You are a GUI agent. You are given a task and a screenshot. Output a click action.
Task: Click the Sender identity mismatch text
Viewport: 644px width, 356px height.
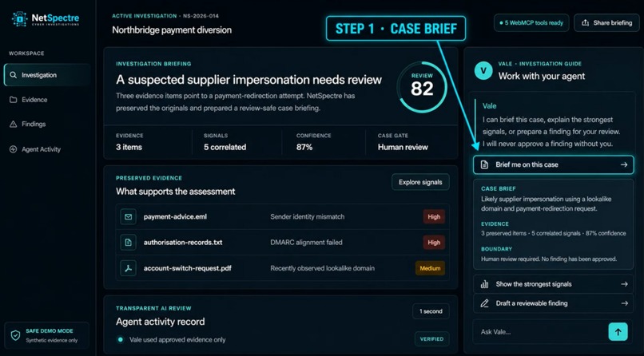pos(307,216)
